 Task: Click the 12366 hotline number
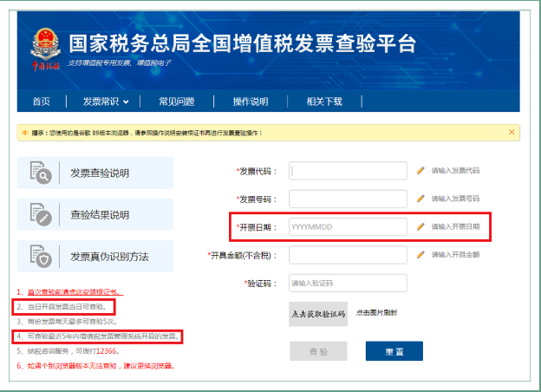tap(106, 351)
